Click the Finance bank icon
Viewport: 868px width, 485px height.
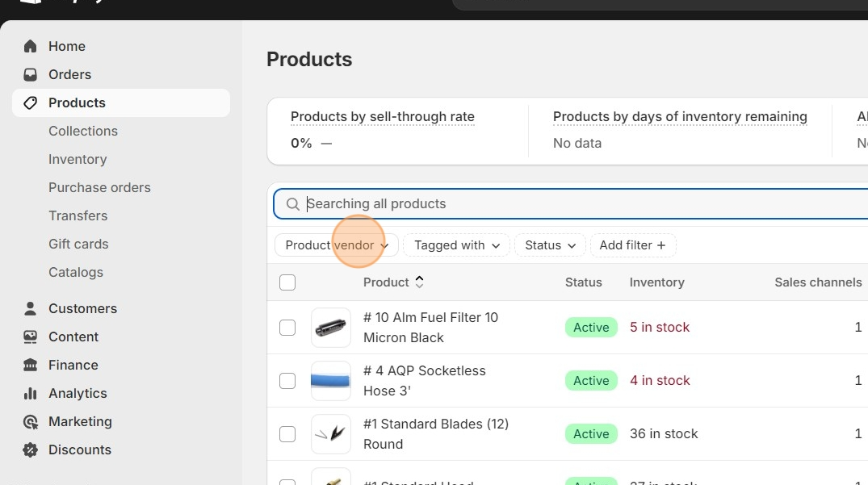pyautogui.click(x=31, y=365)
